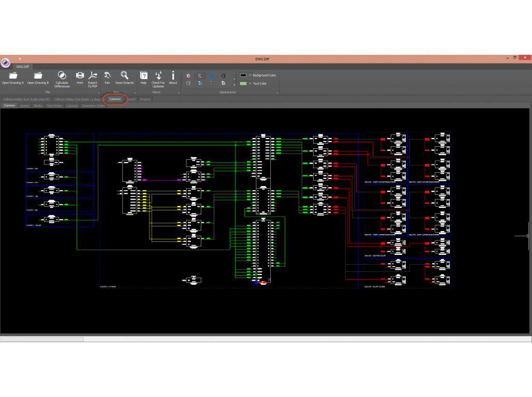The height and width of the screenshot is (397, 532).
Task: Open Drawing A file
Action: tap(13, 79)
